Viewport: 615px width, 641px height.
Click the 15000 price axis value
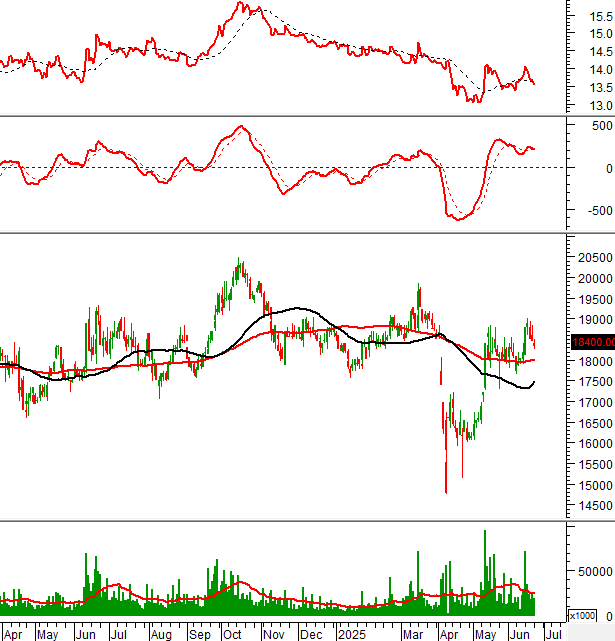tap(595, 485)
